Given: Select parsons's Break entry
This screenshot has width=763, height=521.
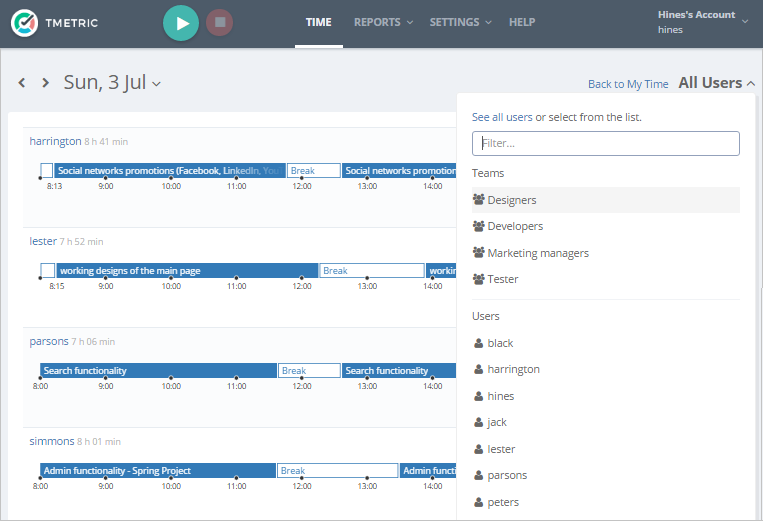Looking at the screenshot, I should (x=309, y=371).
